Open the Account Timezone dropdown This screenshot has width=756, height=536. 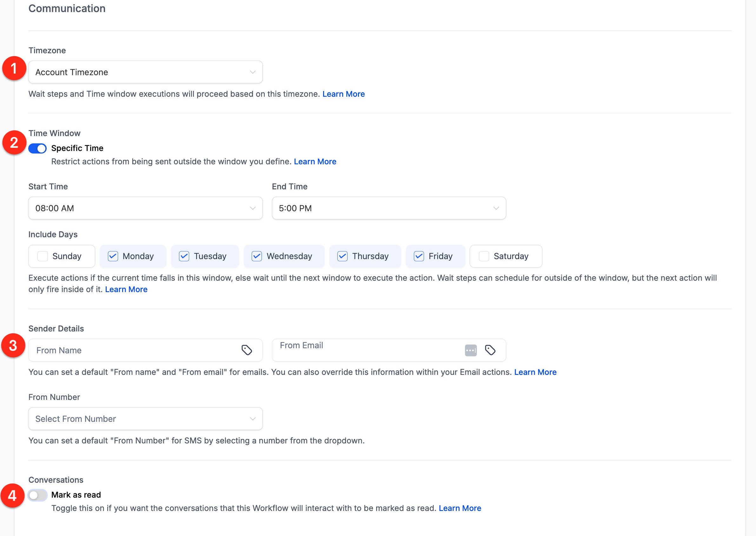click(x=145, y=72)
